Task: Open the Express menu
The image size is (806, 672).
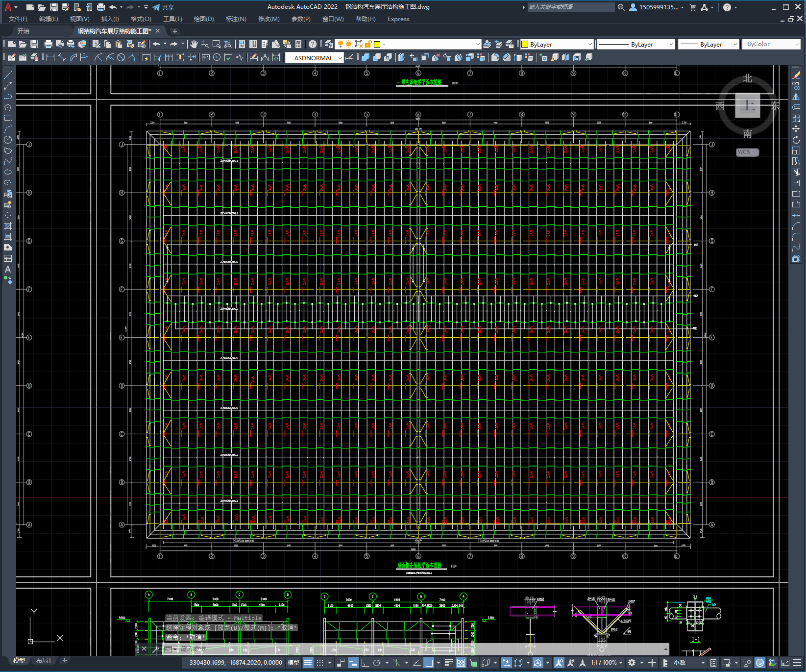Action: pyautogui.click(x=398, y=19)
